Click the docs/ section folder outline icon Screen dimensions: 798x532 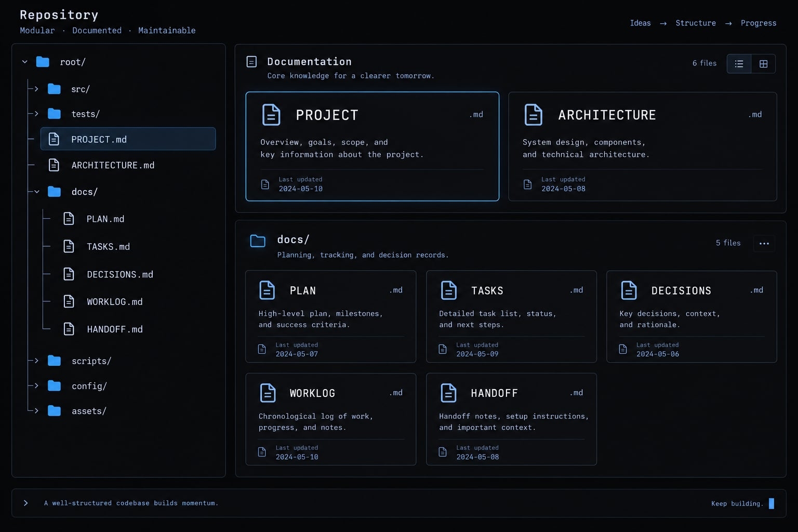click(258, 241)
